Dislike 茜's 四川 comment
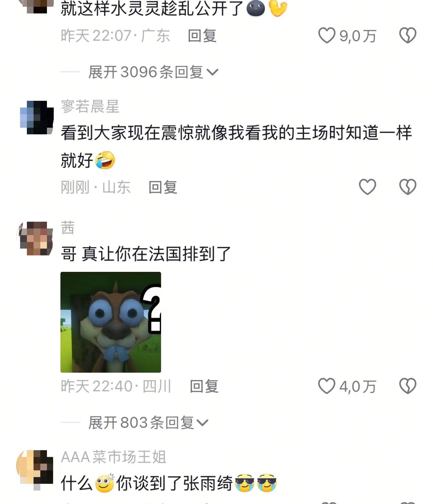This screenshot has width=433, height=504. coord(407,386)
